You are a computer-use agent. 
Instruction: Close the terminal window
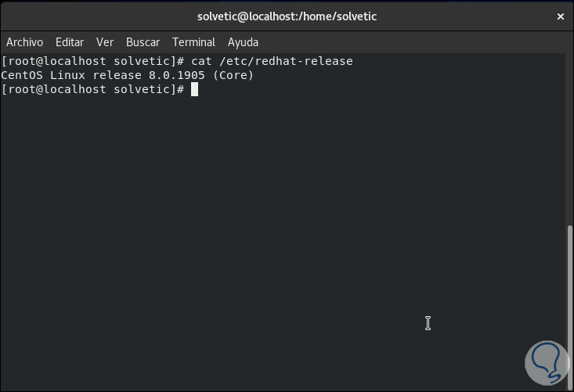tap(561, 16)
